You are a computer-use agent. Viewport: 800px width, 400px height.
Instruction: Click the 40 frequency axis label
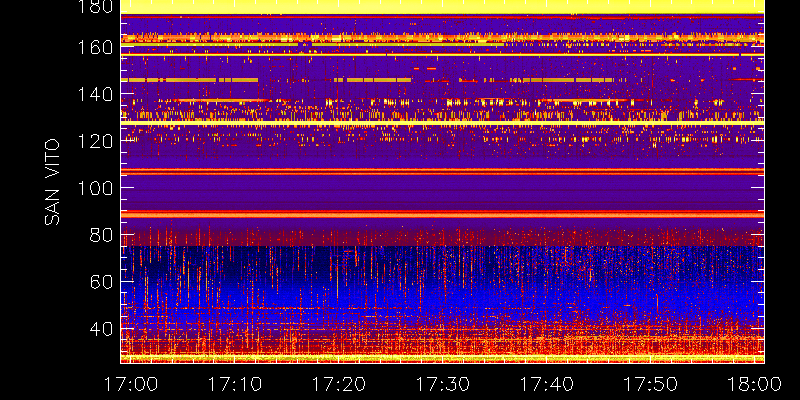(x=102, y=329)
